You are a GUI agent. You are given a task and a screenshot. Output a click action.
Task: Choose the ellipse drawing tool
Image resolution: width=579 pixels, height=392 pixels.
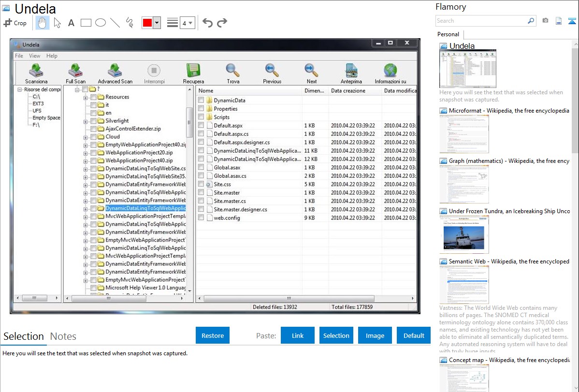101,23
